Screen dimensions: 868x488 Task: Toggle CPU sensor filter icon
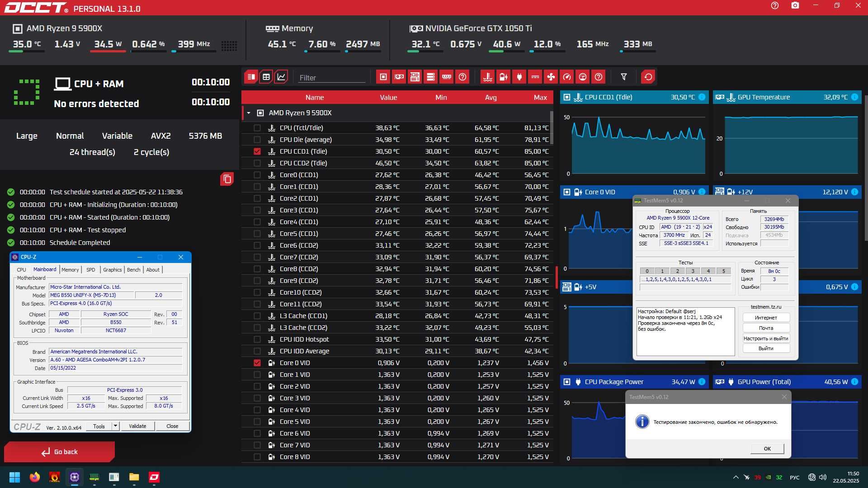(x=383, y=77)
